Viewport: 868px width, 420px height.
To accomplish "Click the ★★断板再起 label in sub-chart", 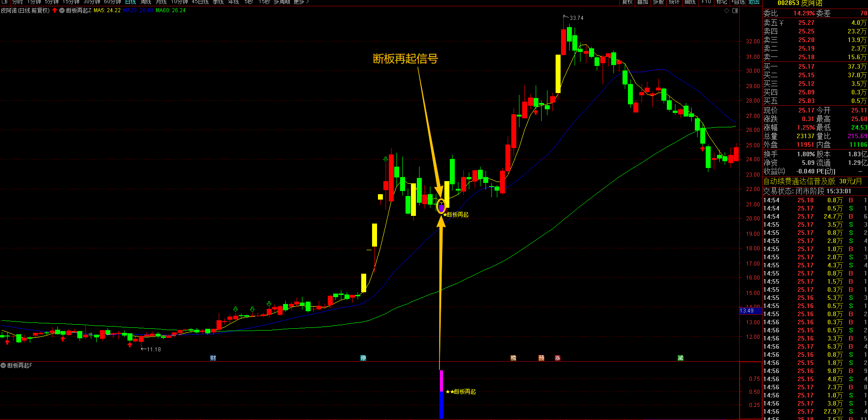I will point(461,392).
